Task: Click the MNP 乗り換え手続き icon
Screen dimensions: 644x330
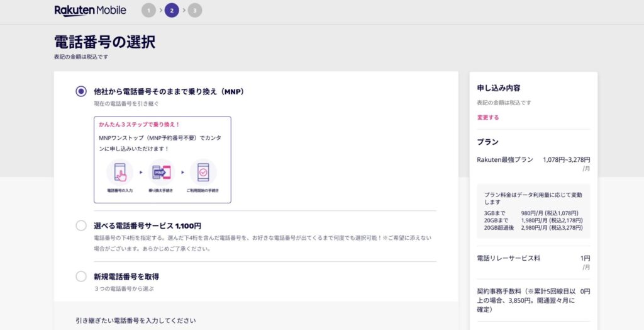Action: tap(161, 172)
